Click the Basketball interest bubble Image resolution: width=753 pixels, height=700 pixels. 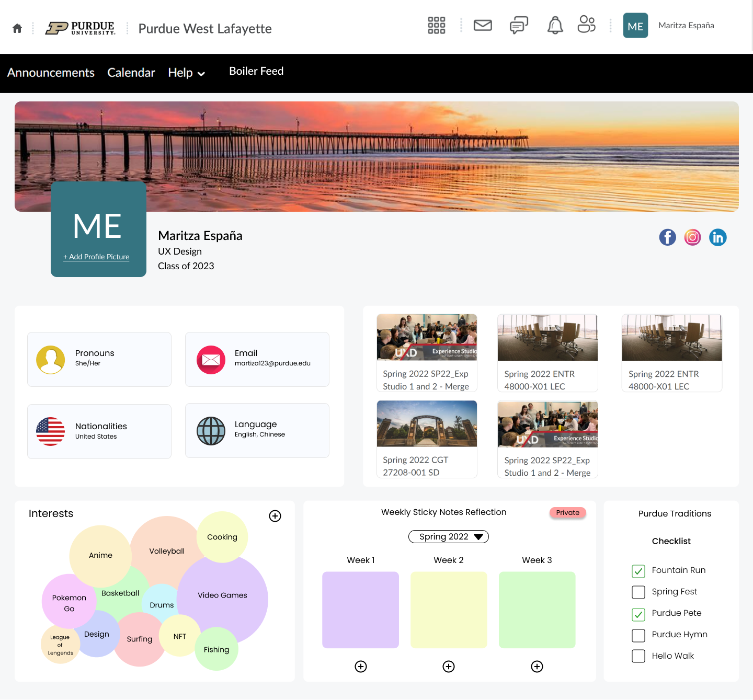coord(120,593)
